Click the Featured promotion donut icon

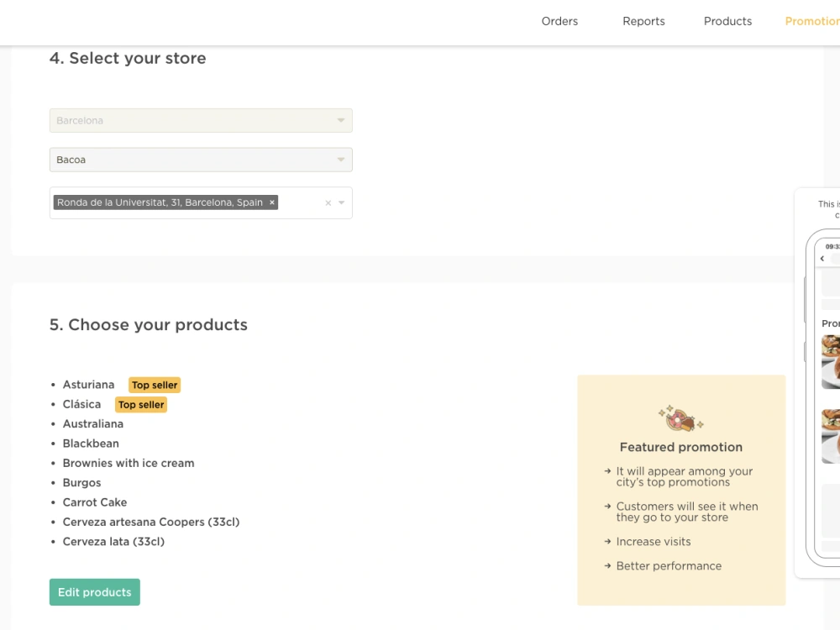[681, 418]
